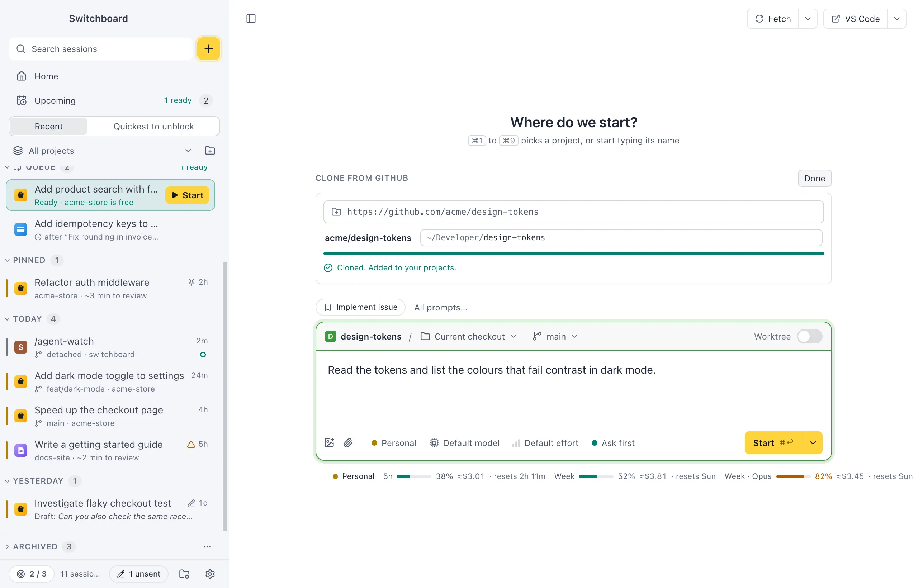Click the 1 unsent drafts pill
The width and height of the screenshot is (918, 588).
(139, 574)
